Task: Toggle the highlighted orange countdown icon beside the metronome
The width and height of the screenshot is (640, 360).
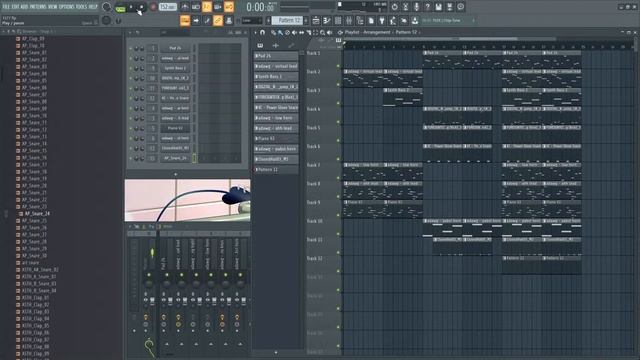Action: (207, 7)
